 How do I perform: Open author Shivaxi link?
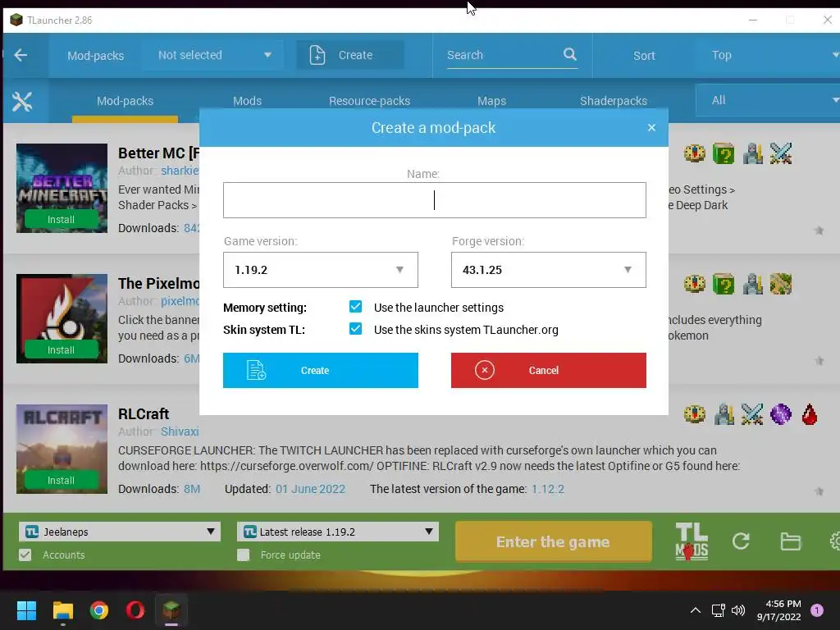click(180, 431)
